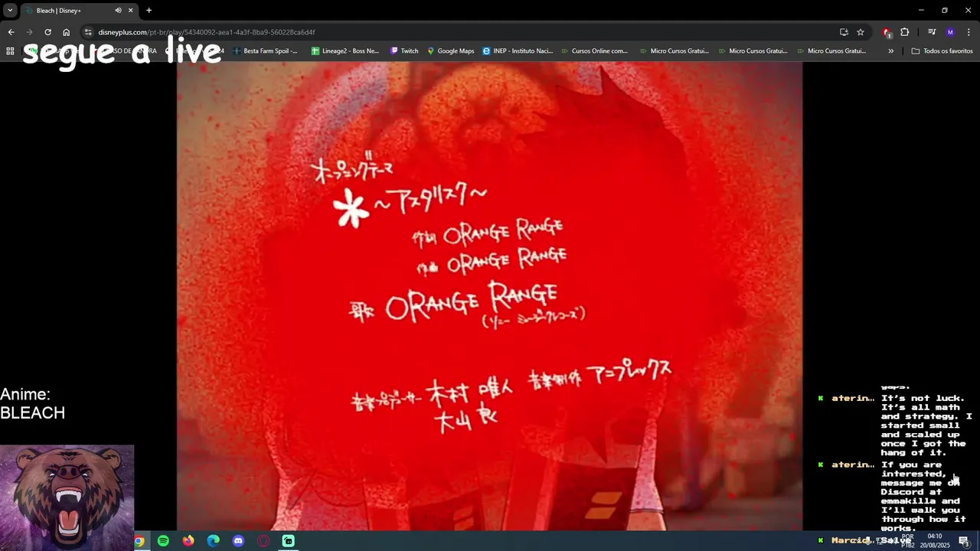Open Opera GX from the taskbar
This screenshot has width=980, height=551.
point(263,541)
